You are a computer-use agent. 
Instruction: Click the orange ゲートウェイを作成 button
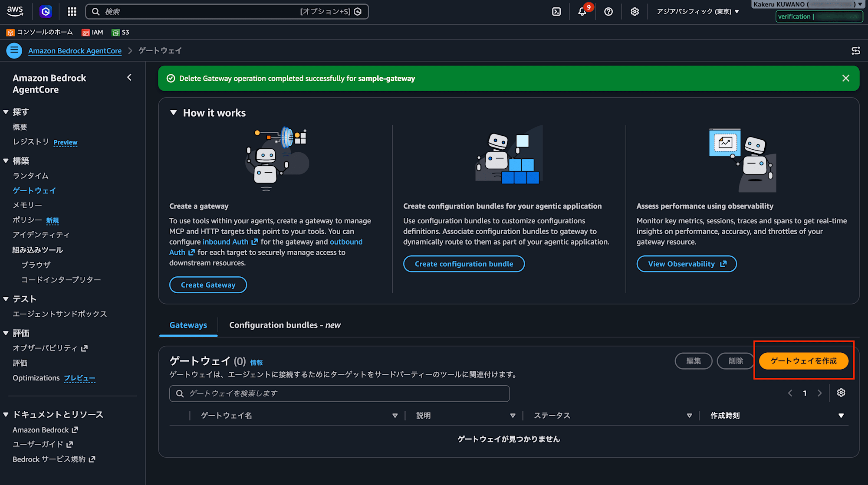803,361
